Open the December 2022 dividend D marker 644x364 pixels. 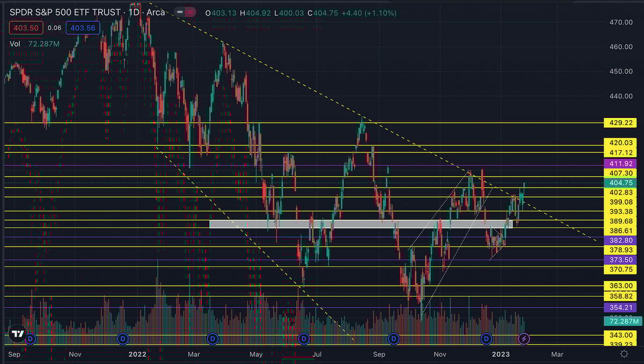pyautogui.click(x=487, y=338)
